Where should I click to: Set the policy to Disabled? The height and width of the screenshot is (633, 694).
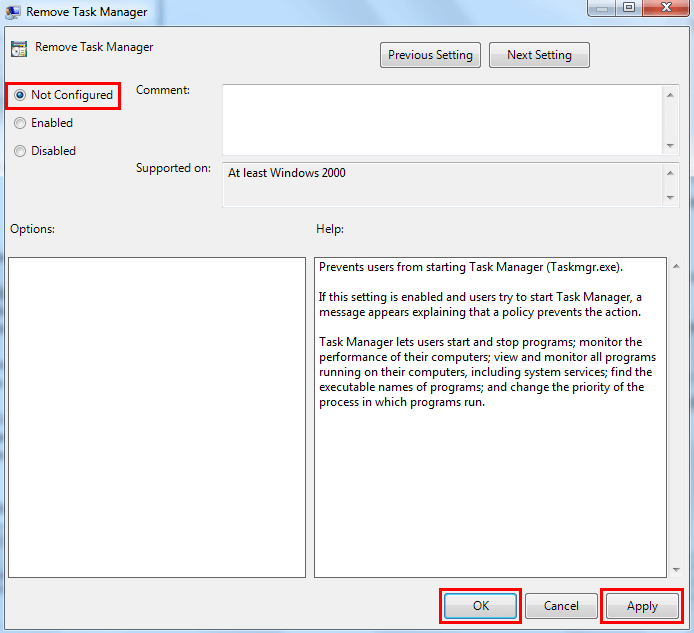20,151
